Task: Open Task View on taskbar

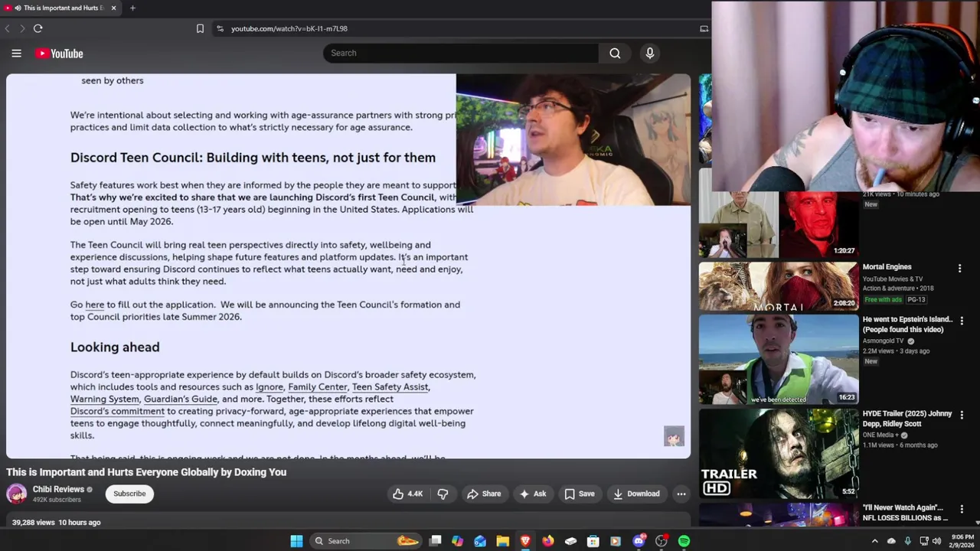Action: coord(435,541)
